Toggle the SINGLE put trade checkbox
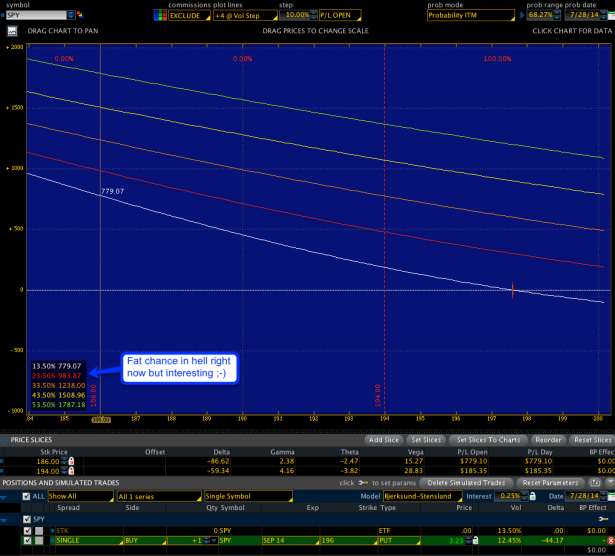Screen dimensions: 615x556 click(26, 540)
